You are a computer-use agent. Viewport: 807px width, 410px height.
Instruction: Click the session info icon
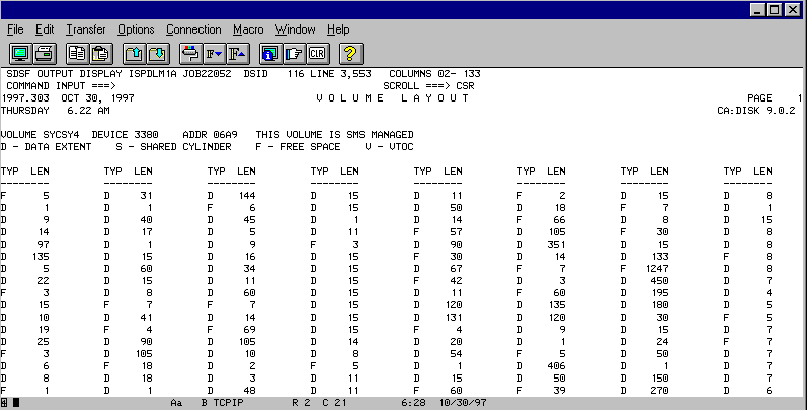270,54
